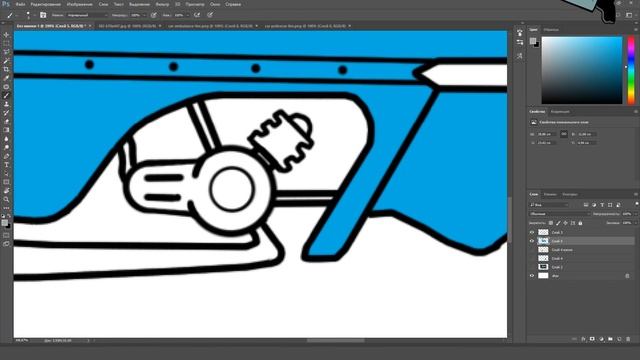Open the brush Mode dropdown

87,15
